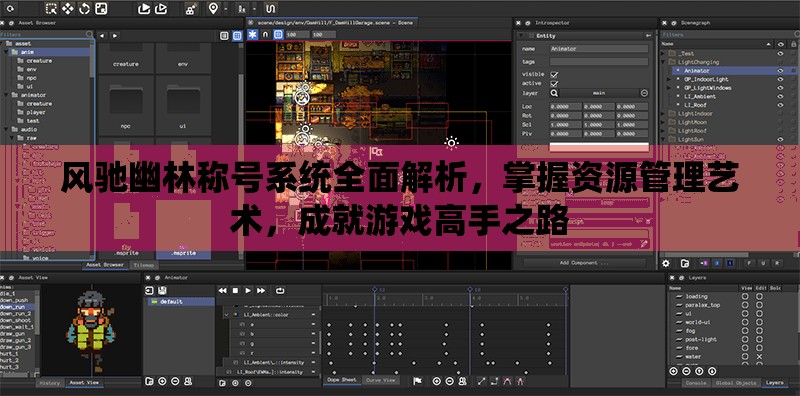This screenshot has width=800, height=396.
Task: Toggle view circle for the fog layer
Action: point(746,331)
